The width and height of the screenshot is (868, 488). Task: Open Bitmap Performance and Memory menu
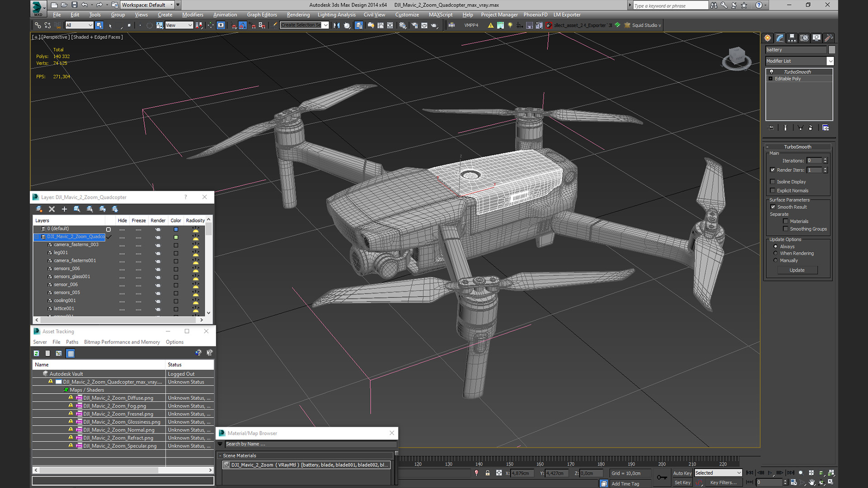122,342
